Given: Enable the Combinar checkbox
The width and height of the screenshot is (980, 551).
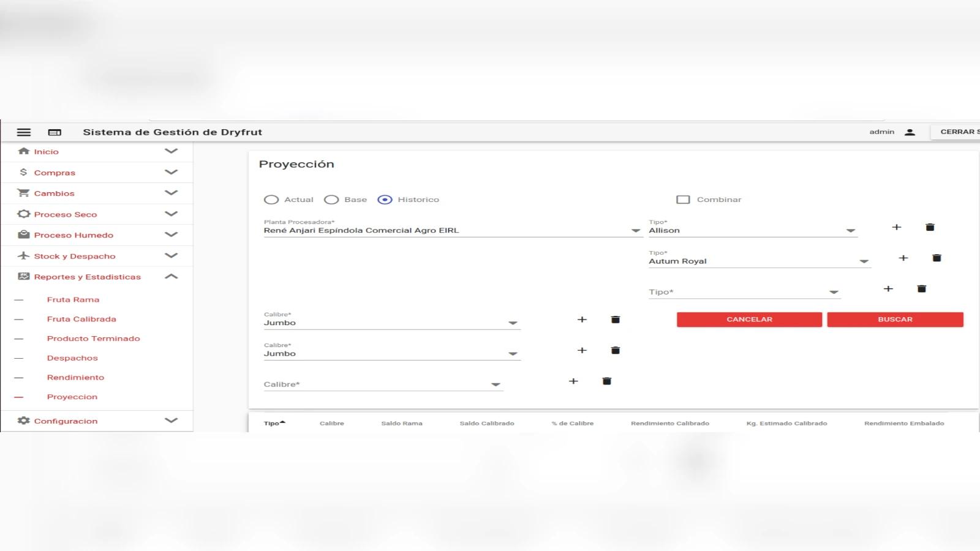Looking at the screenshot, I should click(x=683, y=200).
